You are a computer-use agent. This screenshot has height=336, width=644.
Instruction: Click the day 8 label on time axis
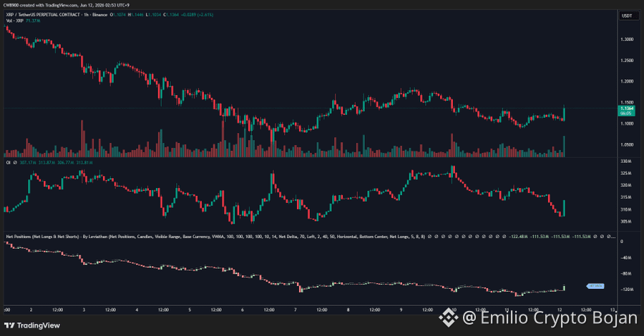click(348, 310)
